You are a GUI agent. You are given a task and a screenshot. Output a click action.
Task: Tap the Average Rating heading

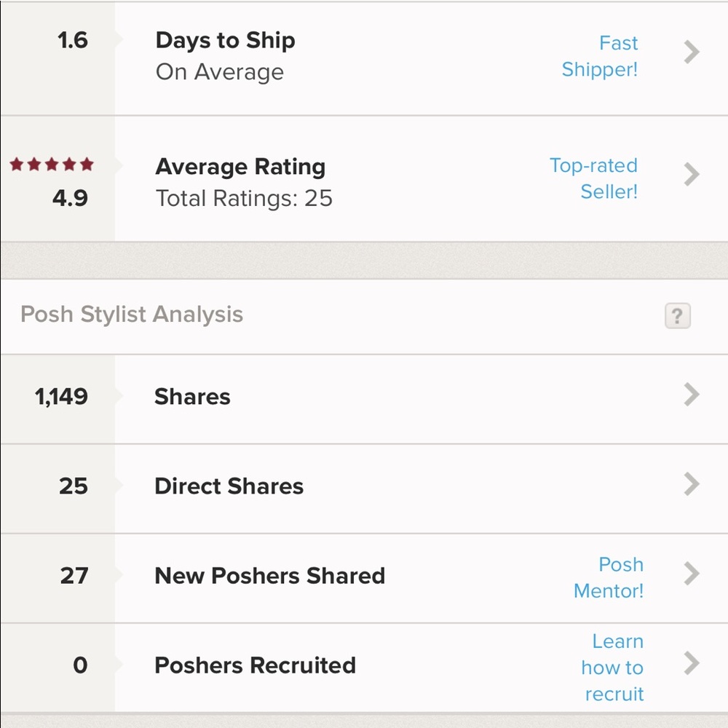click(x=240, y=167)
